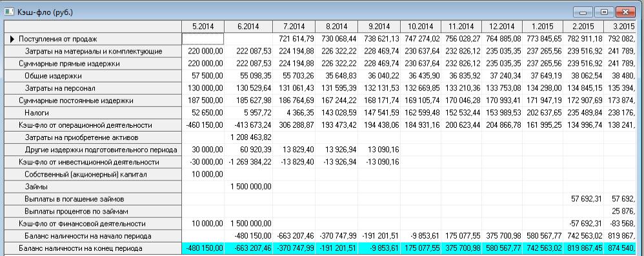Click cell 1 208 463,82 asset purchase
644x256 pixels.
click(248, 137)
